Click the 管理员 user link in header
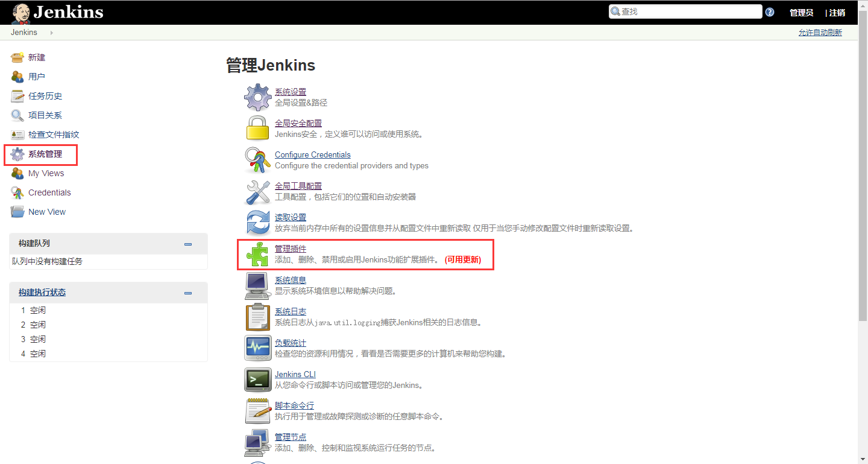 tap(801, 13)
